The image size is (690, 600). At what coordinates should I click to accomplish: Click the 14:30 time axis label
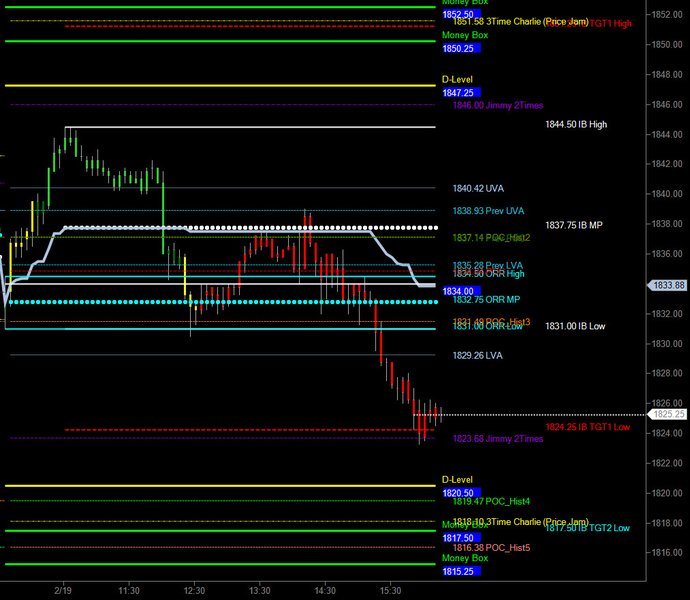coord(325,590)
